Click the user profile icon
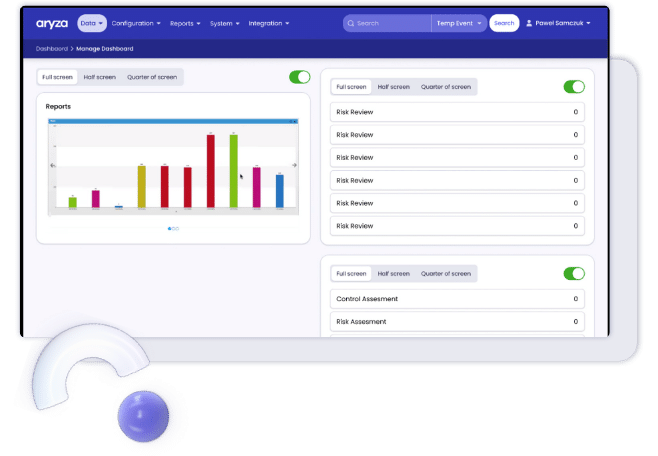Screen dimensions: 658x456 click(529, 23)
